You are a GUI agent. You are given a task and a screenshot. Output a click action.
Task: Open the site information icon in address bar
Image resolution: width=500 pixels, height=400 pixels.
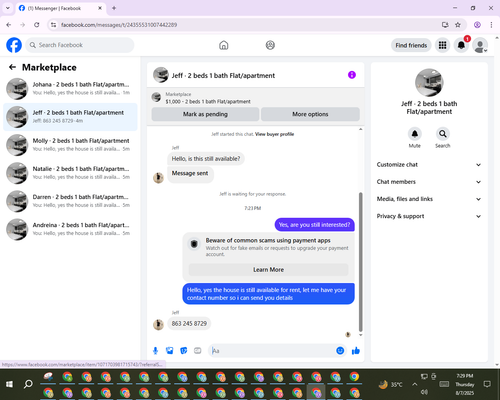point(53,25)
